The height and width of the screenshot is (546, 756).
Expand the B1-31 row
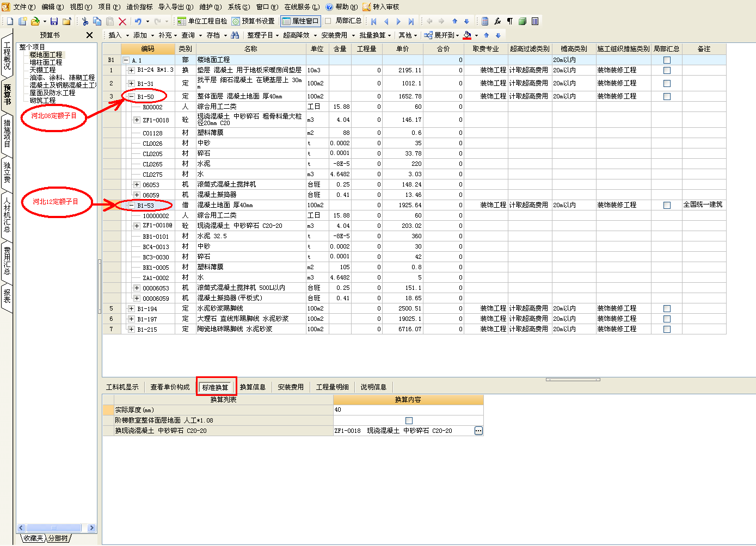[x=131, y=83]
